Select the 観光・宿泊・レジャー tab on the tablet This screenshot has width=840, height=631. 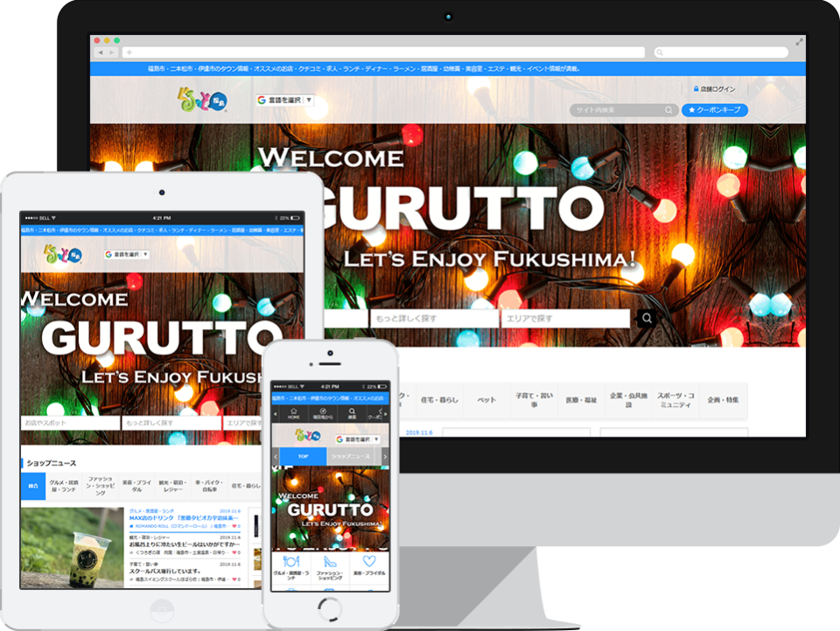(173, 486)
